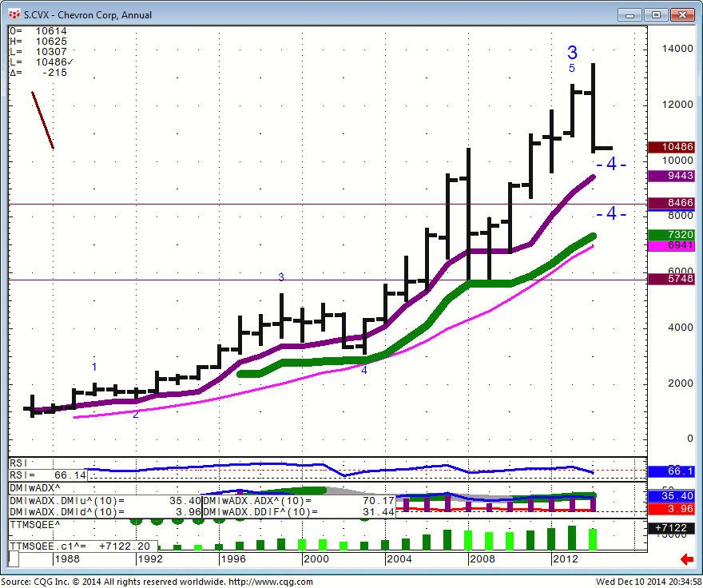Click the blue RSI 66.1 value label
Image resolution: width=703 pixels, height=588 pixels.
click(671, 471)
